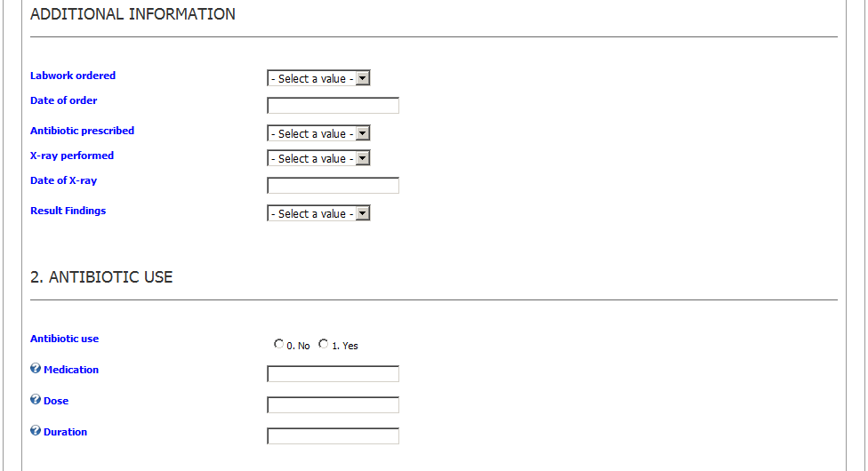This screenshot has width=868, height=471.
Task: Click the Labwork ordered label
Action: tap(73, 76)
